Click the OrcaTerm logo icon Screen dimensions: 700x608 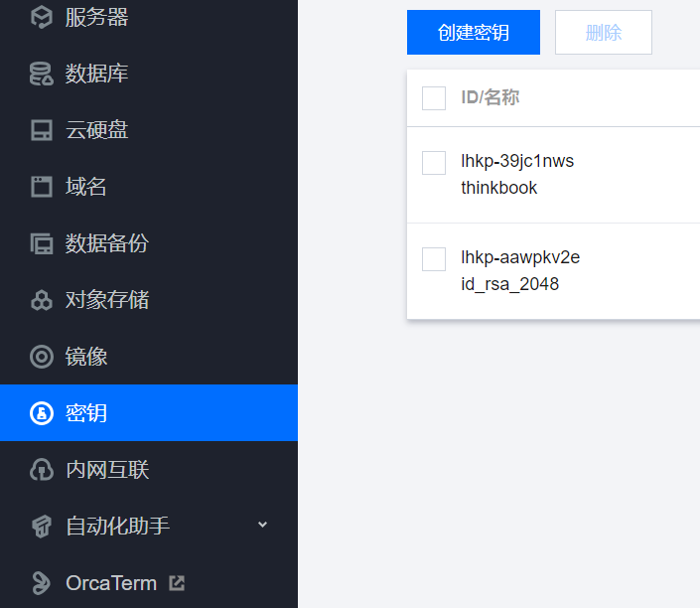coord(42,583)
